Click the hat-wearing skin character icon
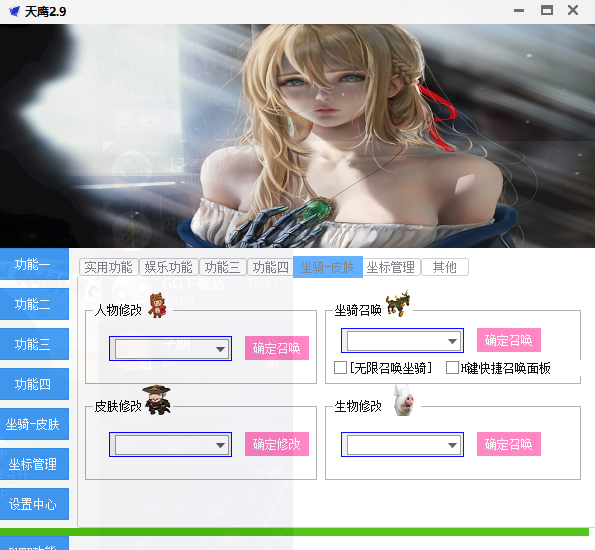The width and height of the screenshot is (595, 550). pyautogui.click(x=157, y=400)
